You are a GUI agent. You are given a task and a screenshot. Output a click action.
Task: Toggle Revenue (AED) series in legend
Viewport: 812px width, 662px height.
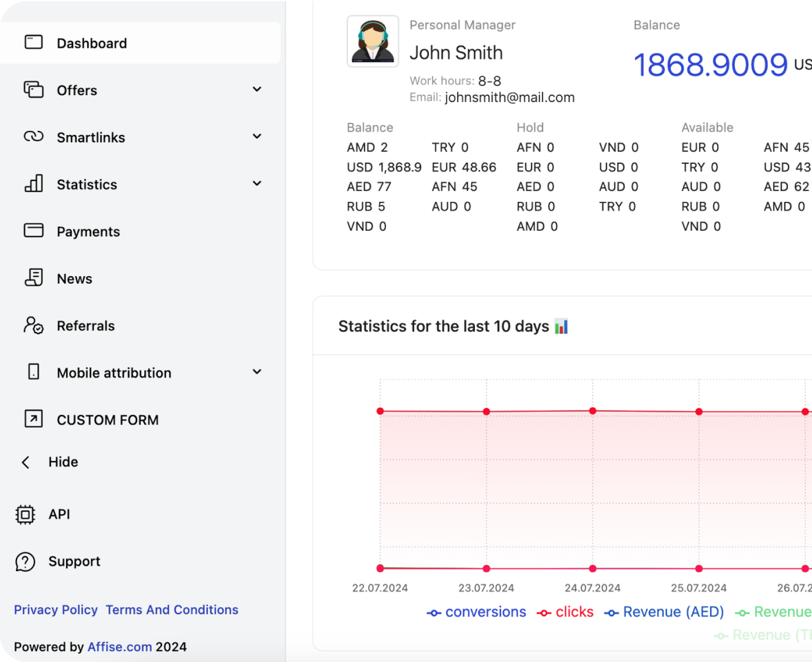coord(664,612)
